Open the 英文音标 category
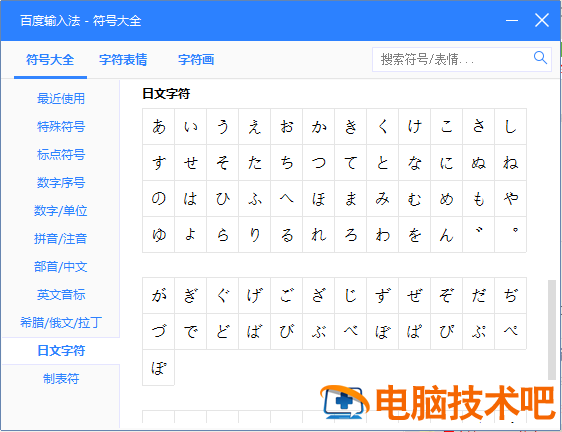This screenshot has width=562, height=432. (x=61, y=295)
